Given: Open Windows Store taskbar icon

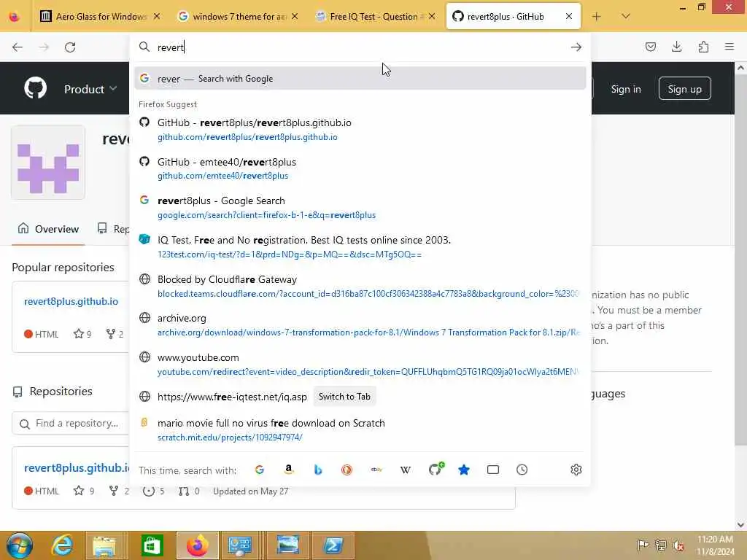Looking at the screenshot, I should pyautogui.click(x=152, y=545).
